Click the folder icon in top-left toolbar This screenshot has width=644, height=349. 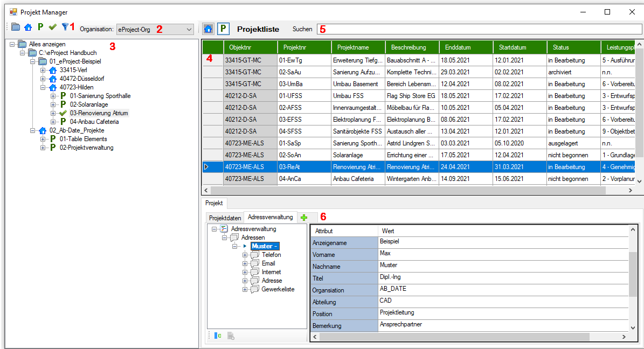[x=16, y=27]
